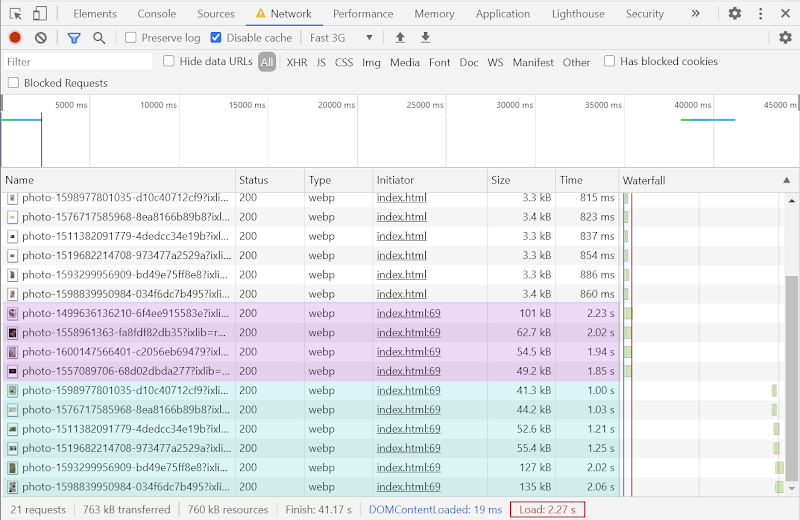Image resolution: width=800 pixels, height=520 pixels.
Task: Select the XHR request type filter
Action: 297,62
